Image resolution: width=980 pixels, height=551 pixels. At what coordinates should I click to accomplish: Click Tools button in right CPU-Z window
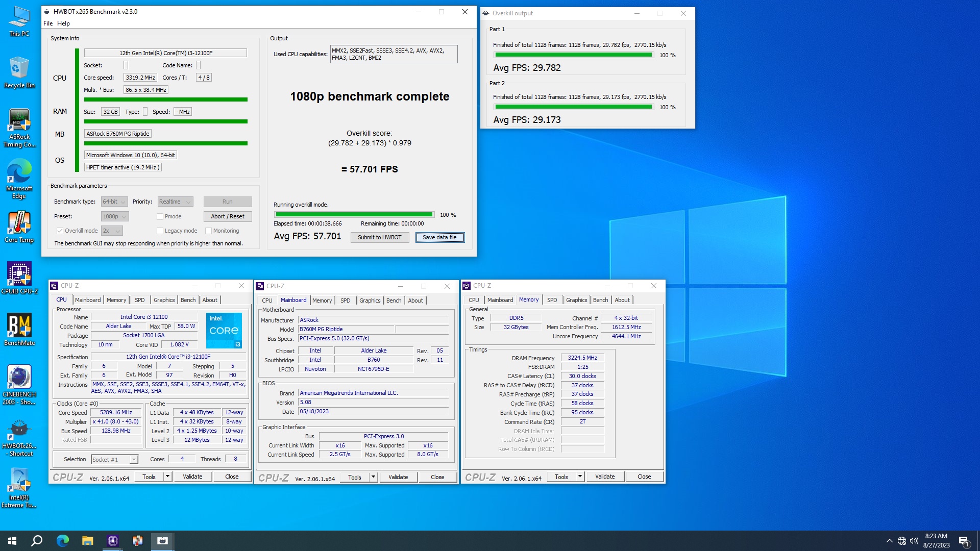click(x=561, y=477)
